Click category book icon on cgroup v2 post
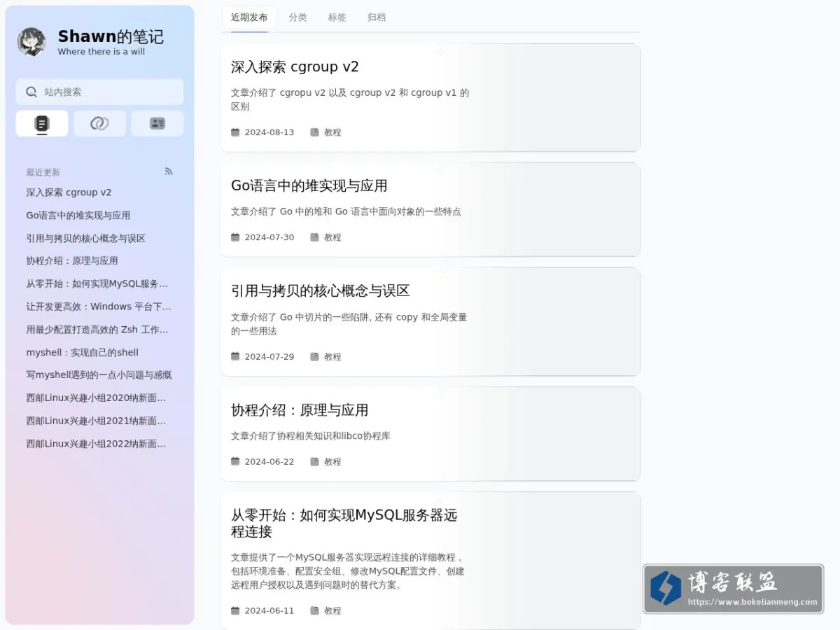The image size is (840, 630). [x=315, y=132]
